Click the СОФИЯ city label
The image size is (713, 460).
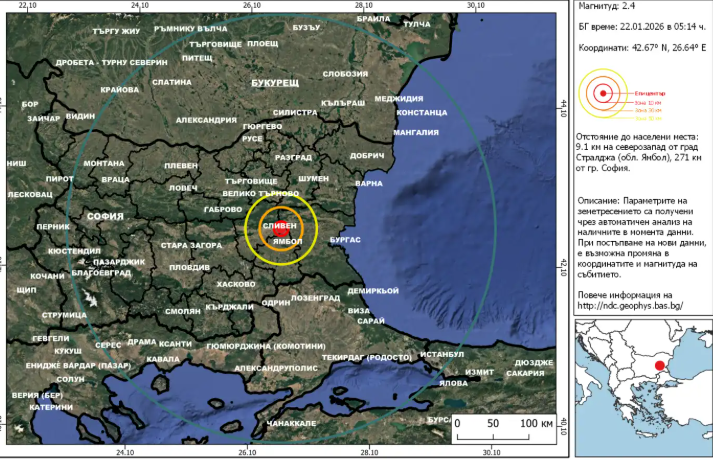click(105, 216)
